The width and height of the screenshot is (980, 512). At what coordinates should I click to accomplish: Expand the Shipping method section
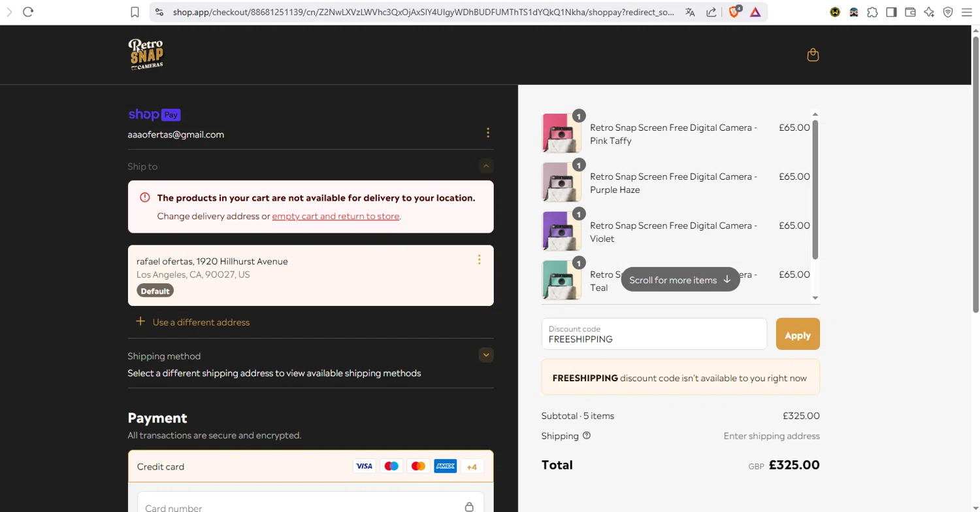486,355
